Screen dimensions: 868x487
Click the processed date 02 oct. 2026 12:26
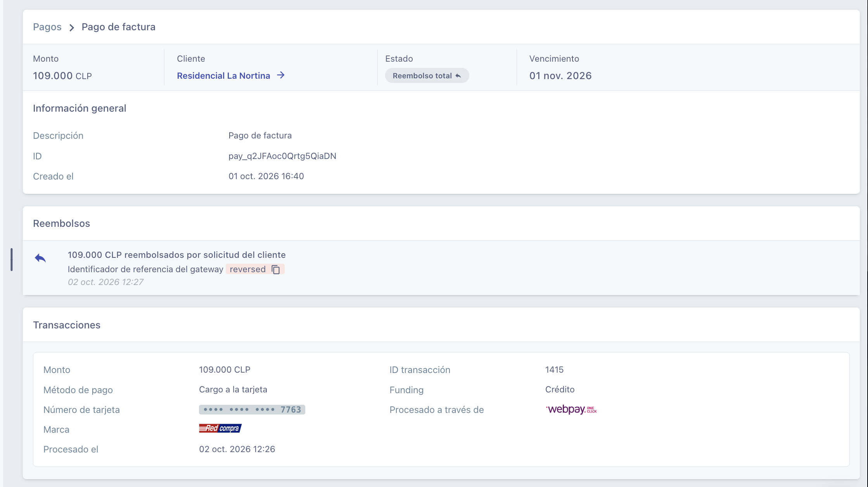(x=237, y=449)
